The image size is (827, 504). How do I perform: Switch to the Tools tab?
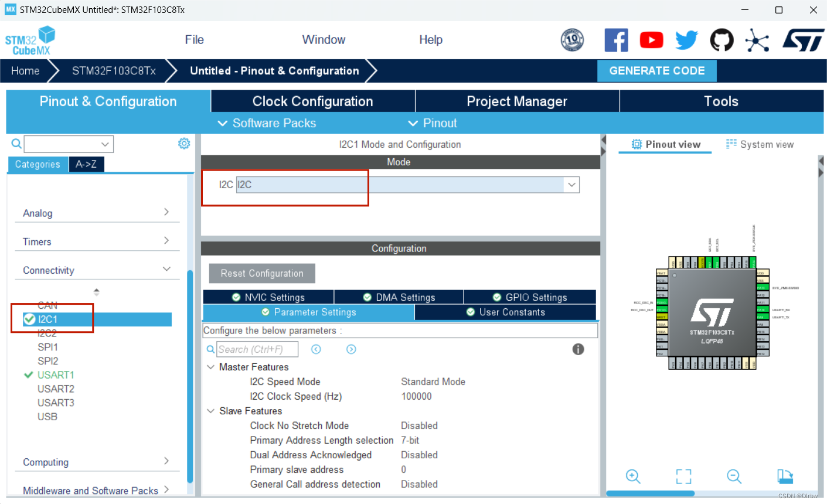tap(722, 101)
